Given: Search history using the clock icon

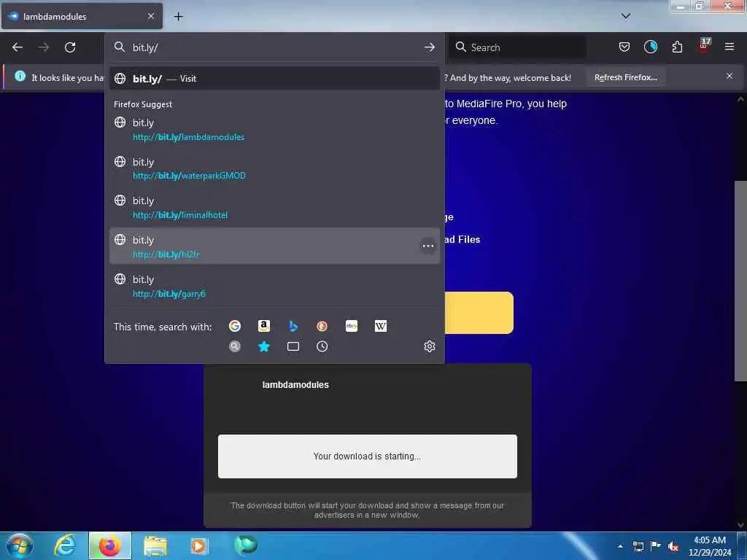Looking at the screenshot, I should point(322,346).
